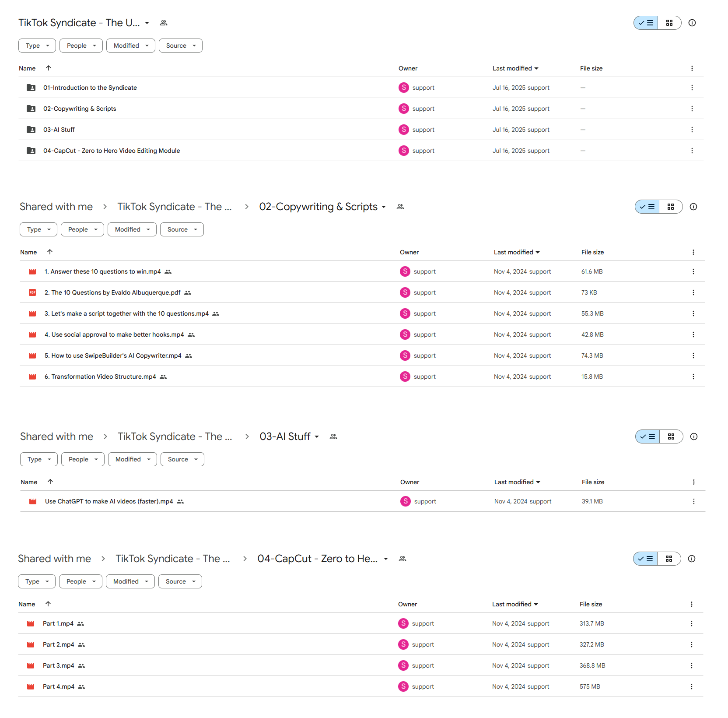Open the Modified filter in 02-Copywriting & Scripts section
The height and width of the screenshot is (718, 728).
(x=132, y=229)
